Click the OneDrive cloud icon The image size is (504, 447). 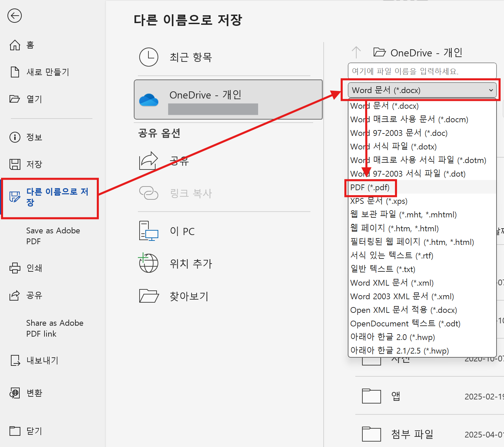point(149,100)
